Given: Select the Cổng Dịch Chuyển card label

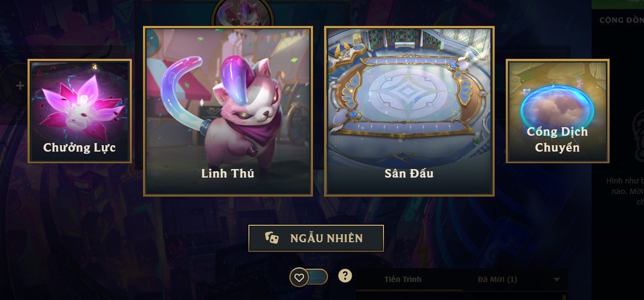Looking at the screenshot, I should (558, 139).
